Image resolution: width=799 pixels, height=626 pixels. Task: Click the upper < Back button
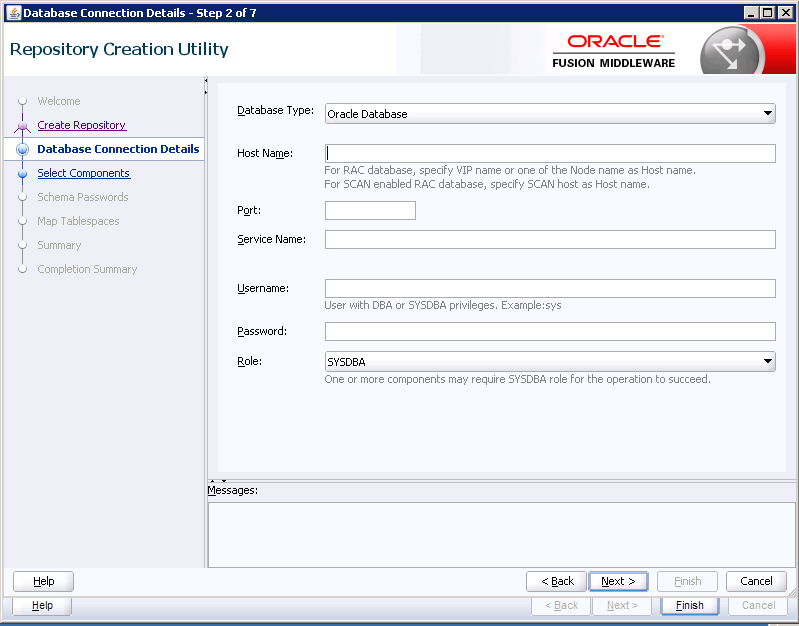(x=556, y=581)
